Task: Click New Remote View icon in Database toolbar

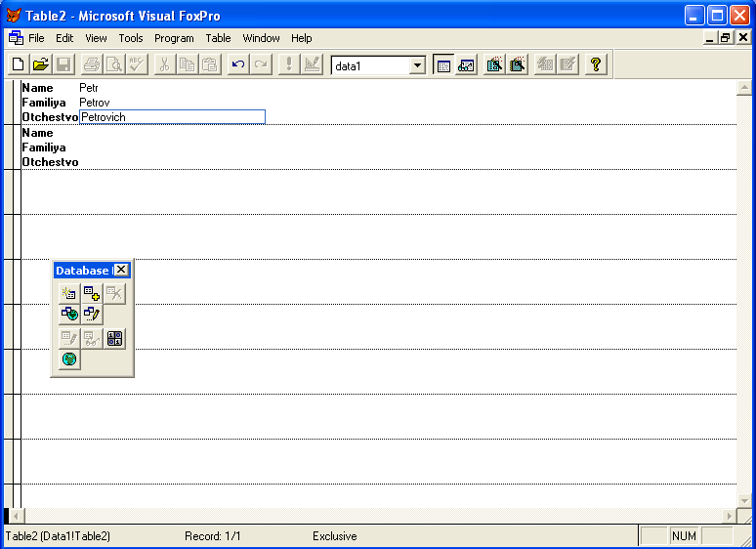Action: [x=69, y=315]
